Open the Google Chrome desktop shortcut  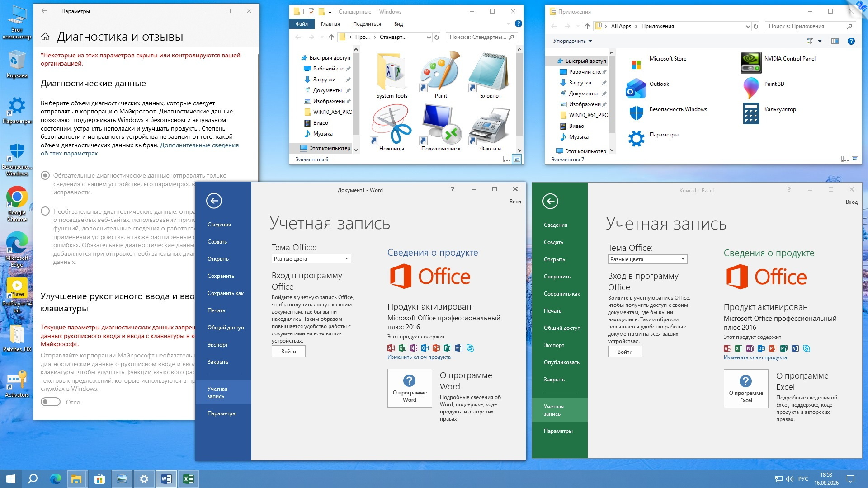coord(17,204)
